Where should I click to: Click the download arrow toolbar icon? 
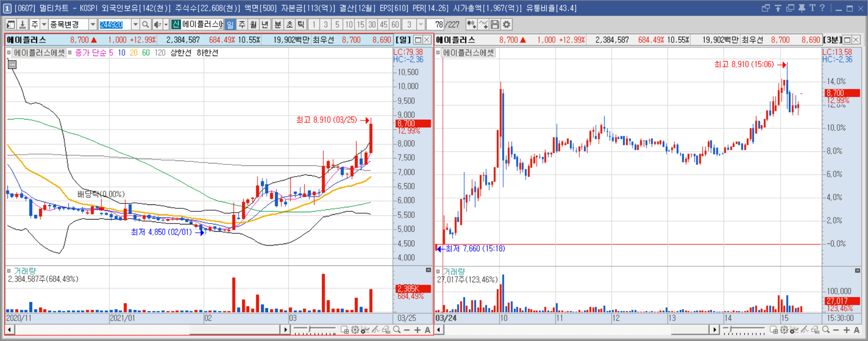pyautogui.click(x=22, y=24)
